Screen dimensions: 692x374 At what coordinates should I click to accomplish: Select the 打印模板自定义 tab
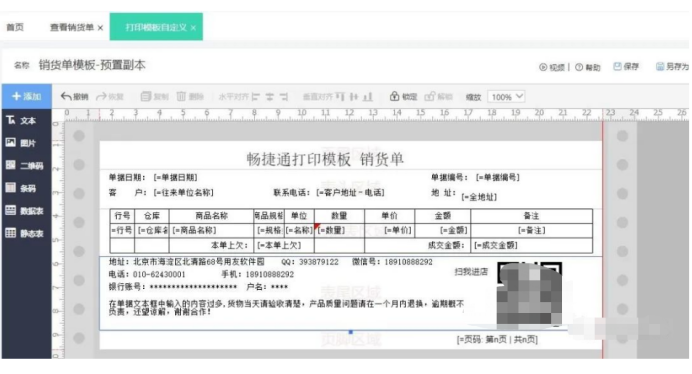pos(156,27)
